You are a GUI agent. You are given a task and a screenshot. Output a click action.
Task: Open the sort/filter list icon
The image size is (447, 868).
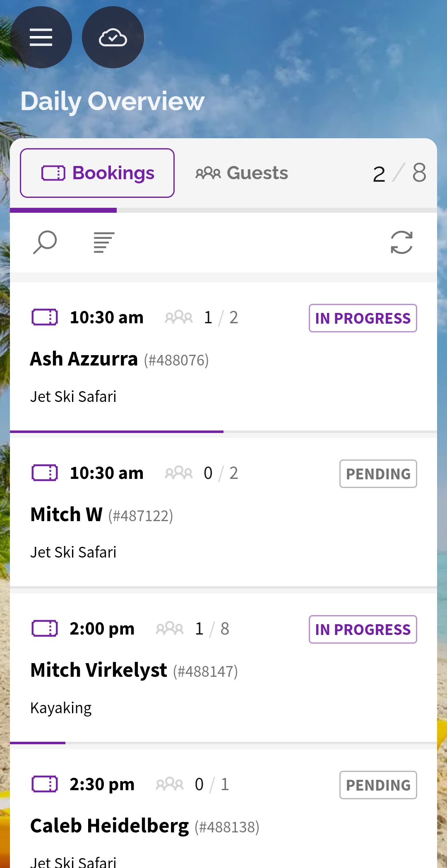104,242
